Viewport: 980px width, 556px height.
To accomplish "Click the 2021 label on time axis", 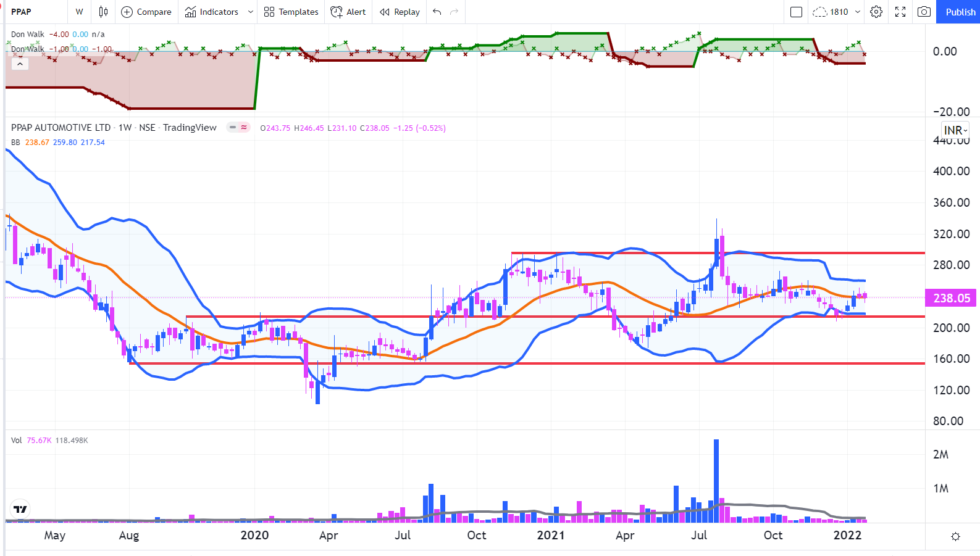I will point(551,536).
